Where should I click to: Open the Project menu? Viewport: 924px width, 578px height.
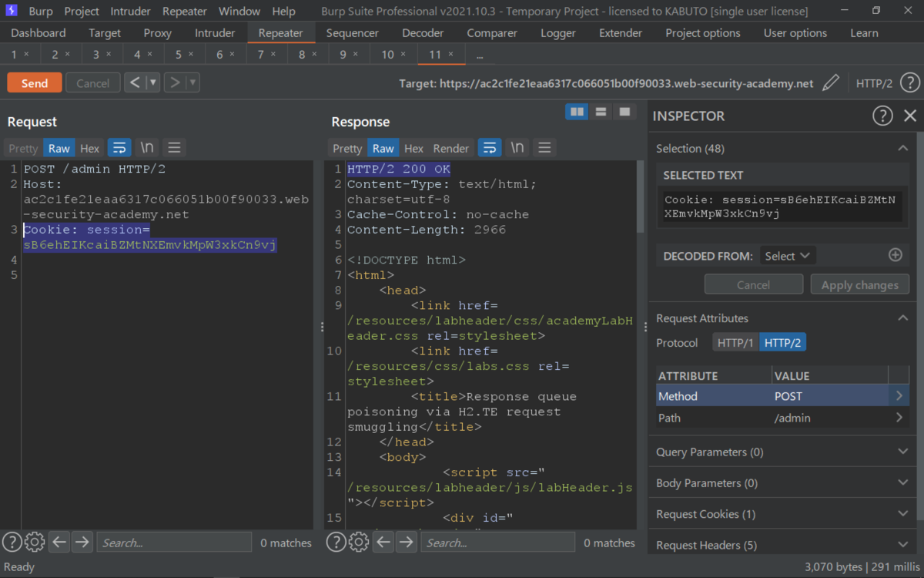(x=82, y=12)
